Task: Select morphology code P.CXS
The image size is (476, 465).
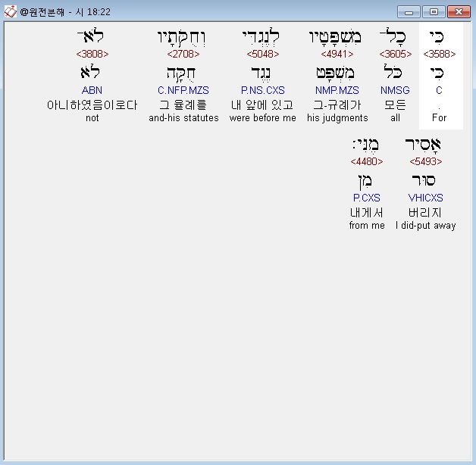Action: click(367, 198)
